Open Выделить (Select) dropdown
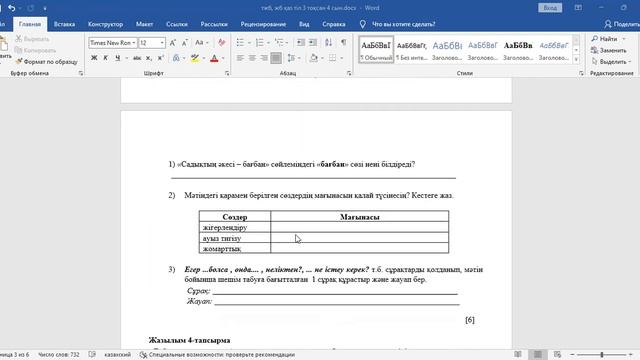 click(611, 62)
